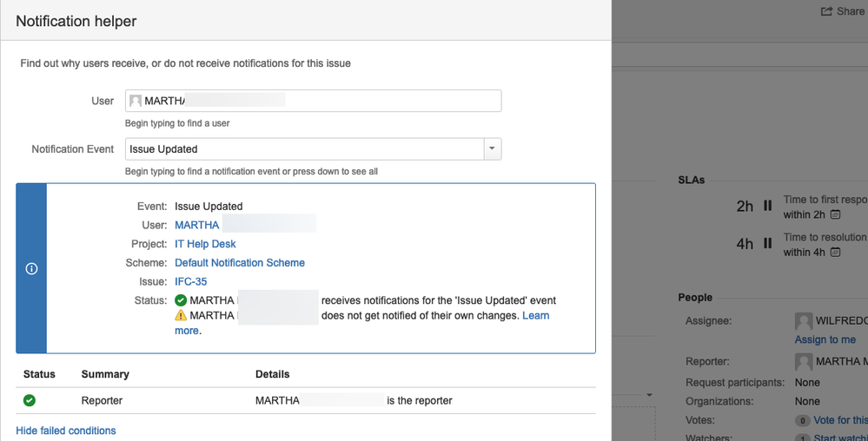868x441 pixels.
Task: Click Time to resolution SLA label
Action: (x=825, y=237)
